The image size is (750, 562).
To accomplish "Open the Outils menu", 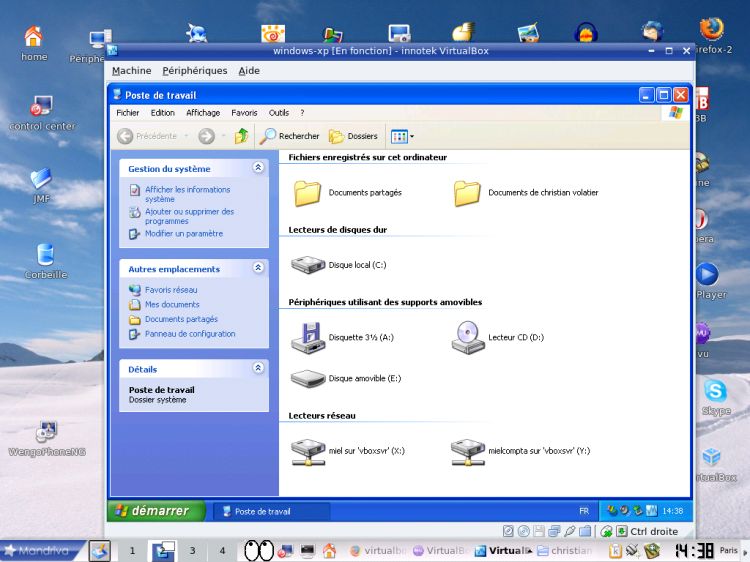I will pos(278,113).
